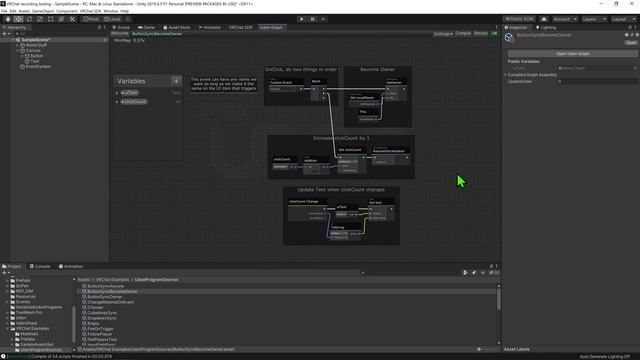Select the ButtonSyncAnyone asset

tap(105, 286)
